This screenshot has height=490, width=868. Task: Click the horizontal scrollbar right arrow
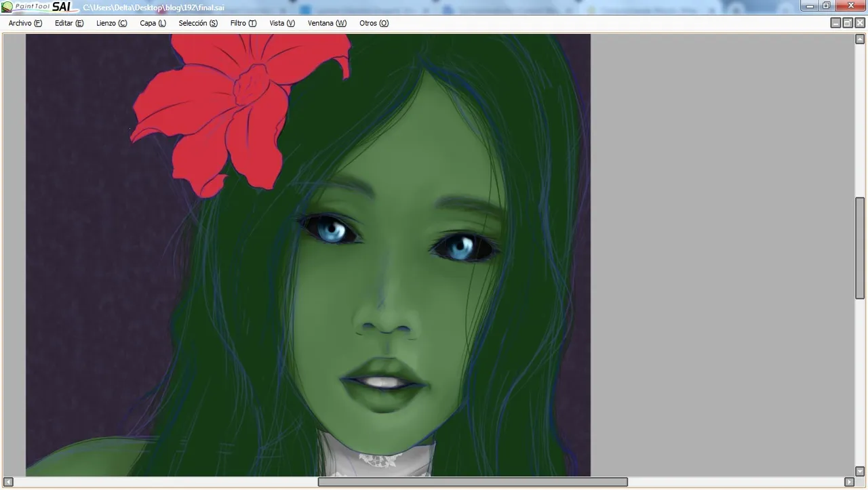849,482
